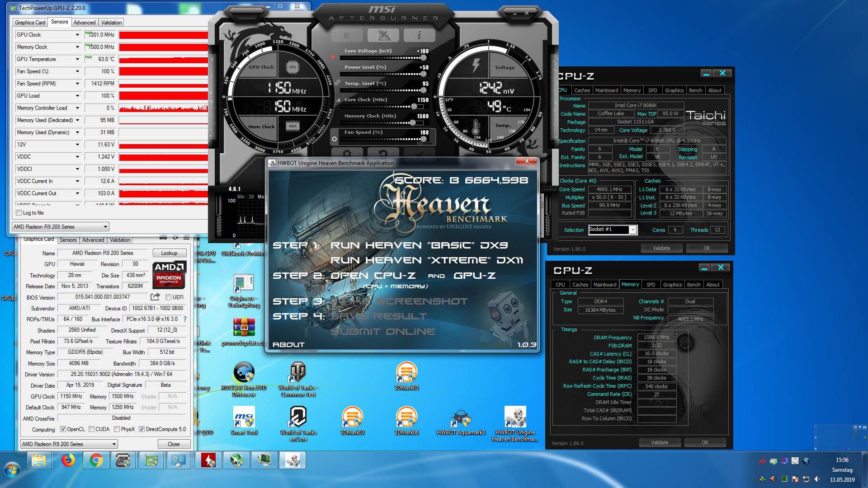Toggle the CUDA computing checkbox

[91, 429]
